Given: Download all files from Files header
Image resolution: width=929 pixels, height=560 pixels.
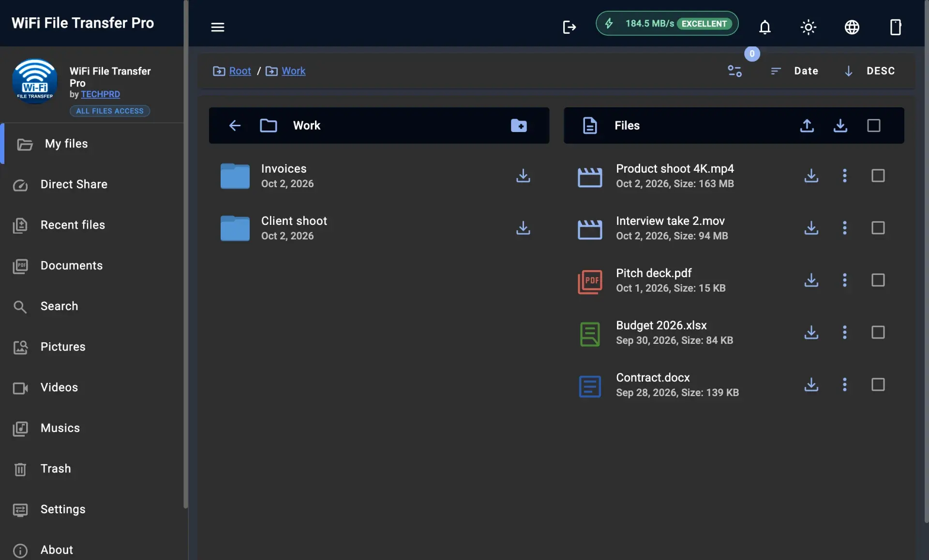Looking at the screenshot, I should click(840, 125).
